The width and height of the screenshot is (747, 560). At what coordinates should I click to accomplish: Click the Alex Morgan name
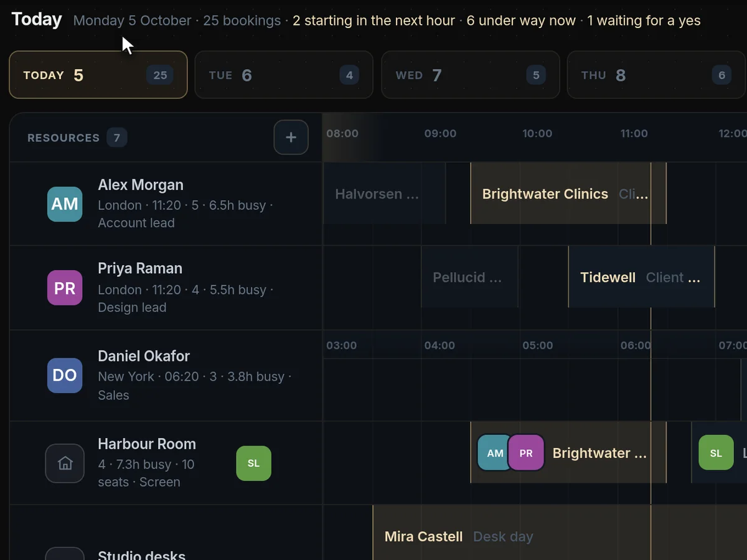[x=141, y=185]
